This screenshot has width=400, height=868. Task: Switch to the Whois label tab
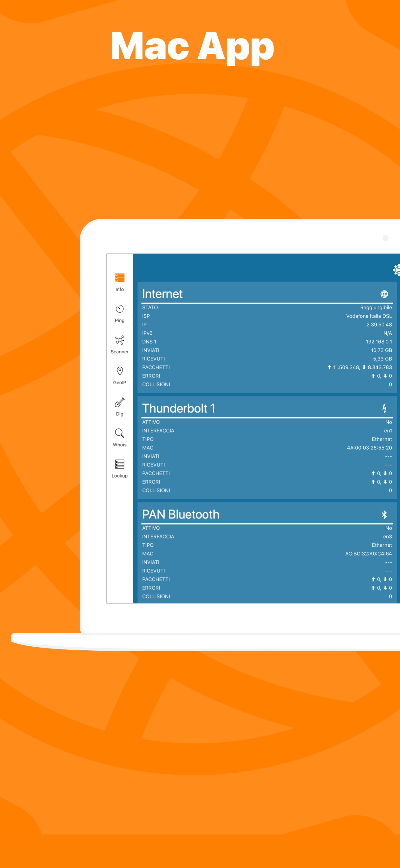click(x=119, y=445)
